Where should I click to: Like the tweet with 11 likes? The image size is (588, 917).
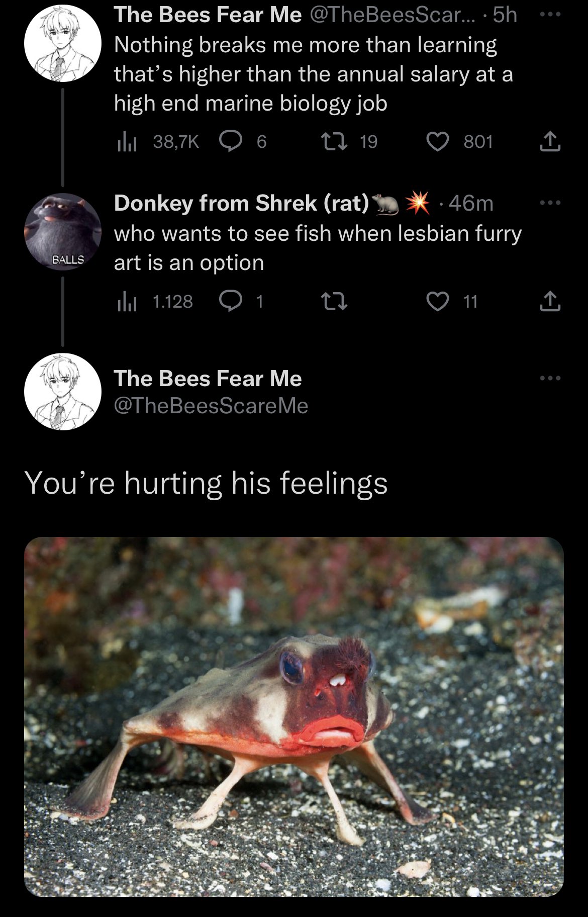pos(437,302)
